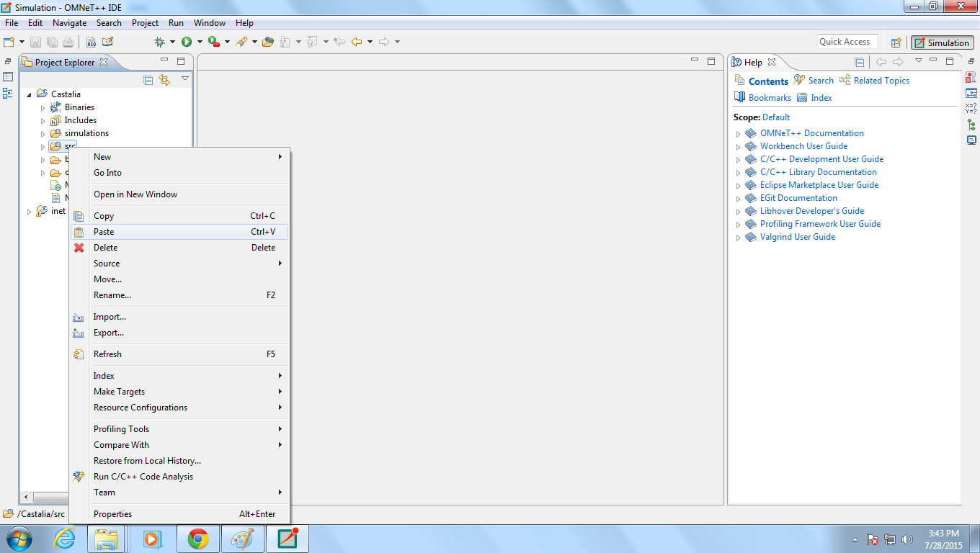Click the monitor console icon in right sidebar
980x553 pixels.
[x=971, y=140]
